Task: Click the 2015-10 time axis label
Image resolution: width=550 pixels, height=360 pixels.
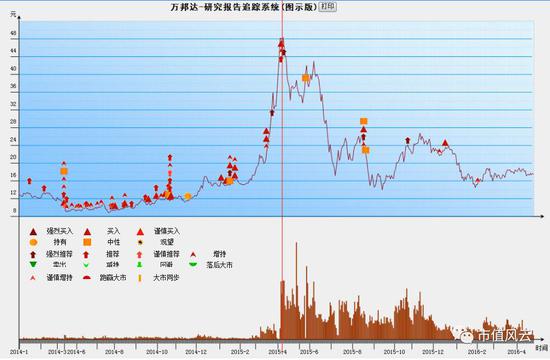Action: coord(394,352)
